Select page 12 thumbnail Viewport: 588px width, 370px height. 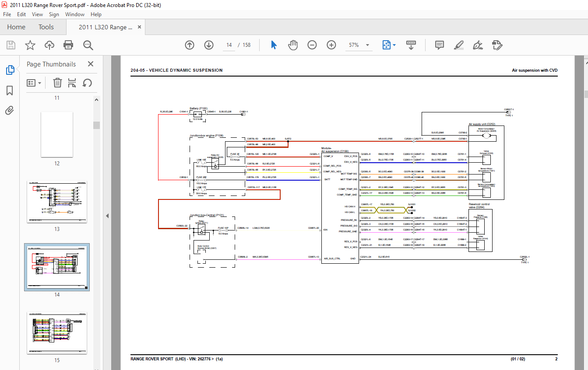pos(57,134)
